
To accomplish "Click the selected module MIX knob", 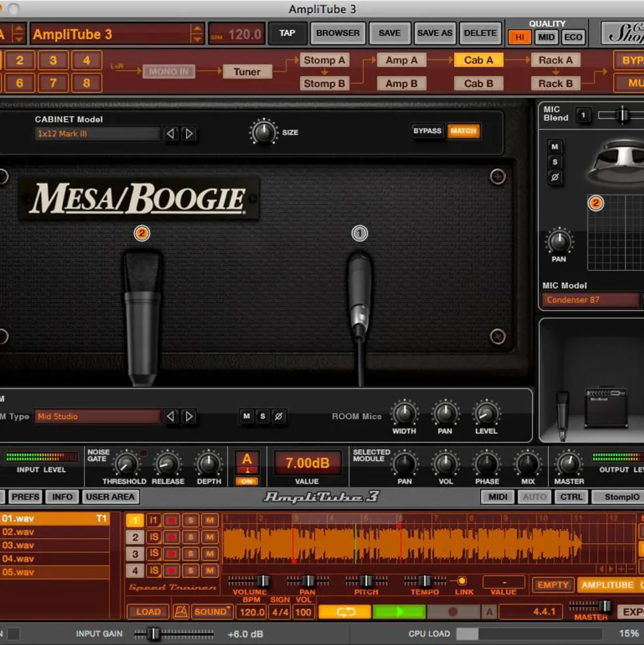I will click(x=528, y=464).
